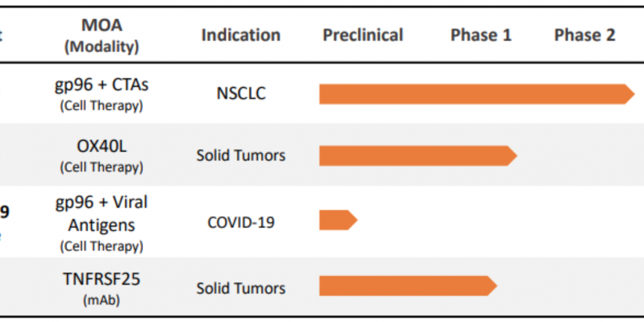Click (Cell Therapy) under OX40L
The width and height of the screenshot is (644, 322).
[102, 167]
